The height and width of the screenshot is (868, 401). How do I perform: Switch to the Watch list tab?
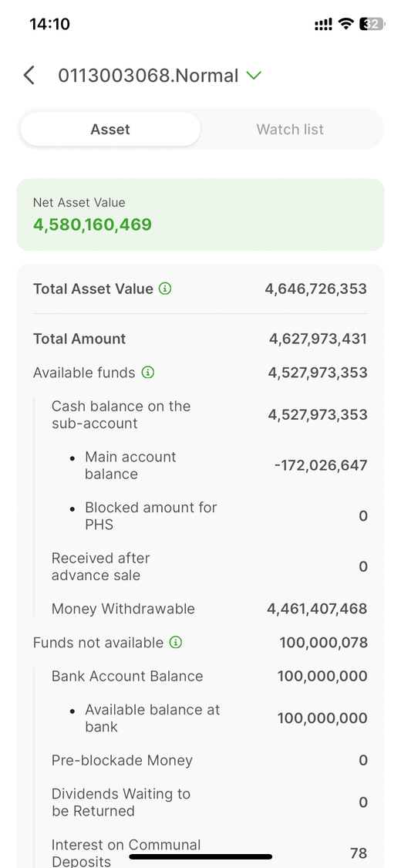point(290,130)
